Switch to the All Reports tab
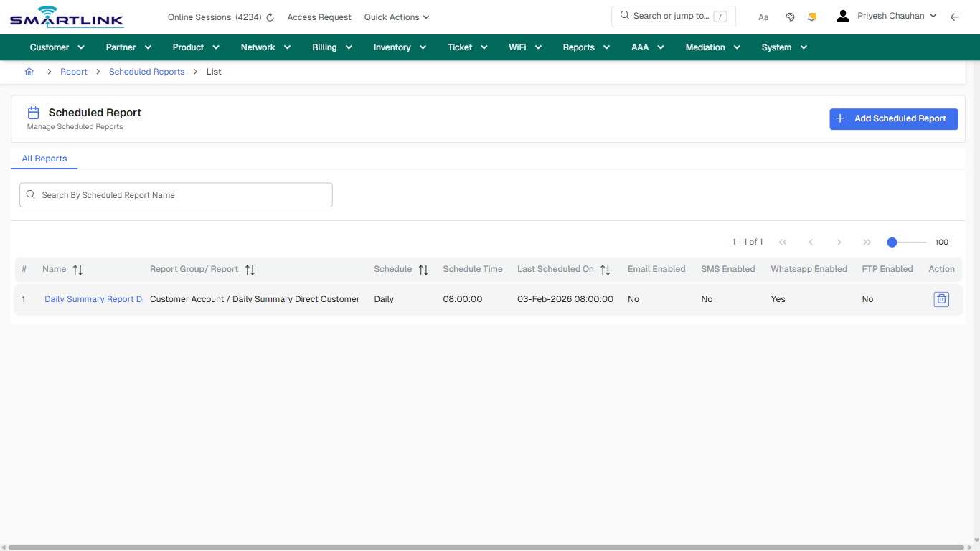Image resolution: width=980 pixels, height=551 pixels. (44, 159)
